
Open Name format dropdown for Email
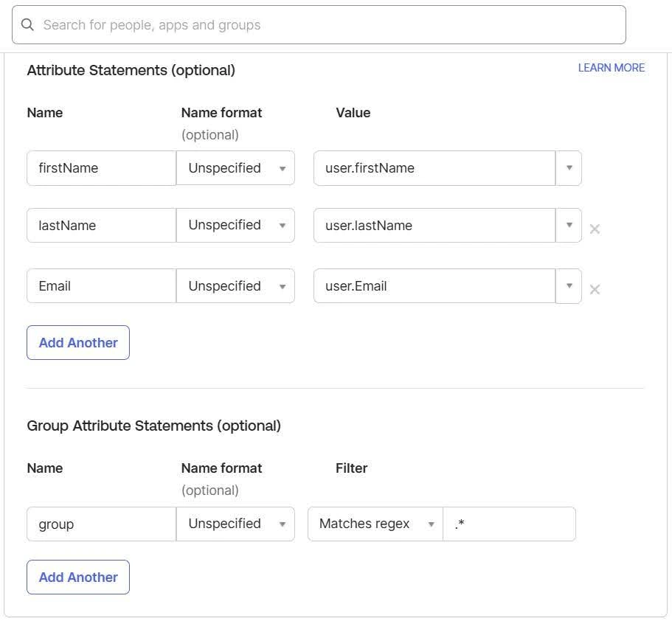(235, 286)
